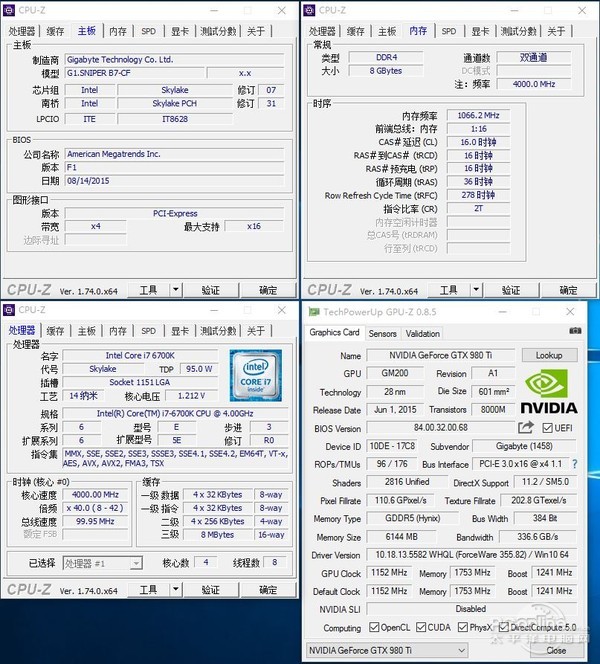Toggle the OpenCL checkbox
The height and width of the screenshot is (664, 600).
pyautogui.click(x=374, y=627)
